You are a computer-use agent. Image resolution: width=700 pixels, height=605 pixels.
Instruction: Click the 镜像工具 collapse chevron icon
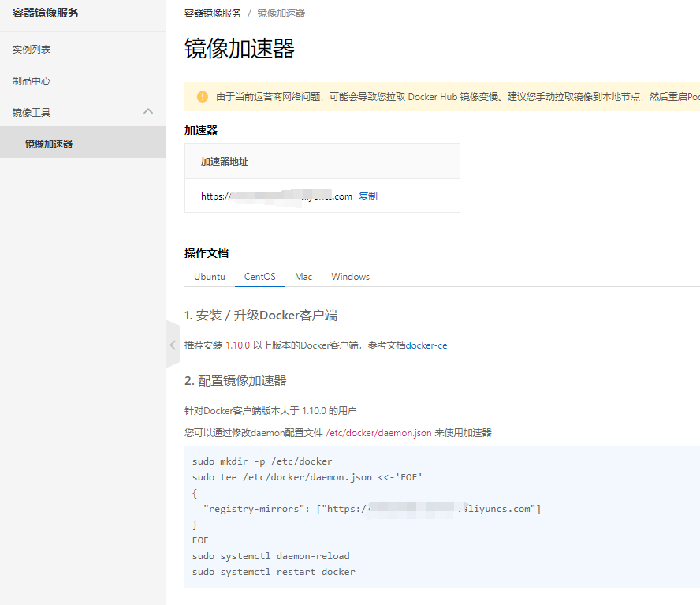click(x=148, y=111)
